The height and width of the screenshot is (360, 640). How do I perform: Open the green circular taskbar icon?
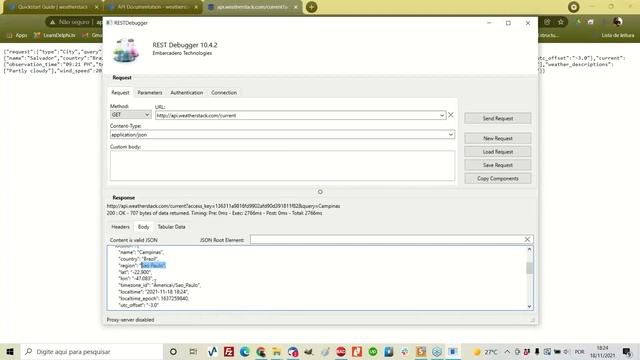click(x=373, y=351)
